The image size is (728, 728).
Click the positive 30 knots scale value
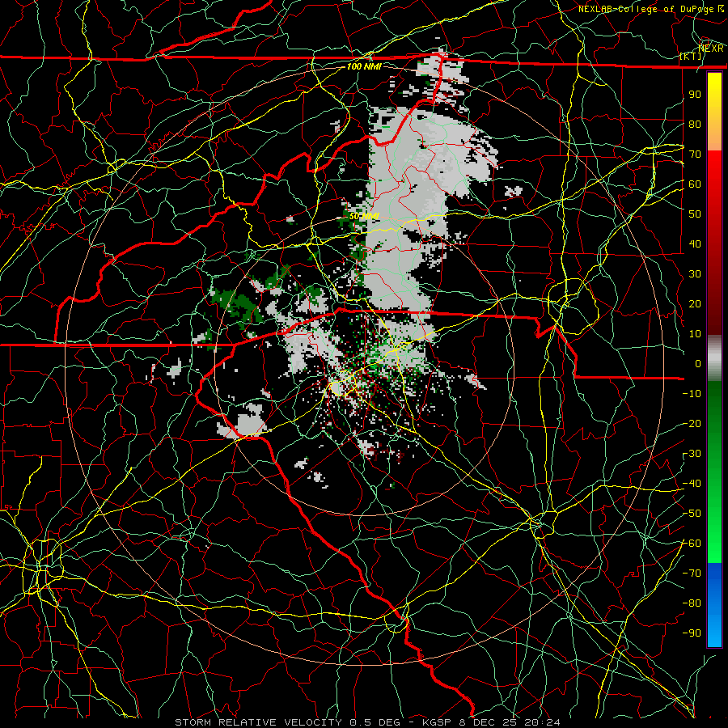[x=695, y=274]
